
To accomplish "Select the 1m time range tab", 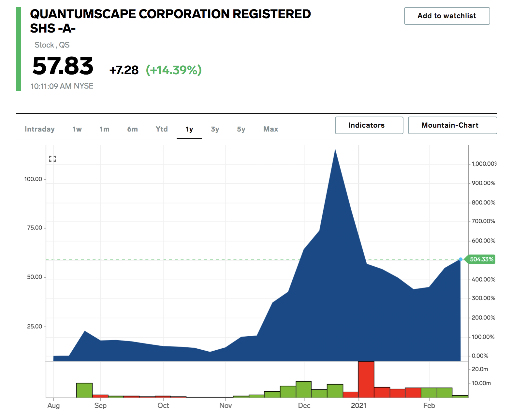I will click(x=104, y=129).
